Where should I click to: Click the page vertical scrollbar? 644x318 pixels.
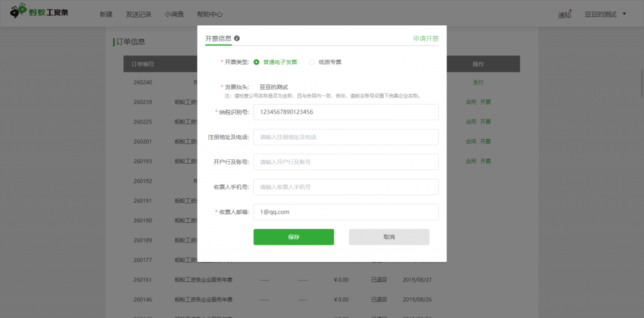tap(640, 82)
